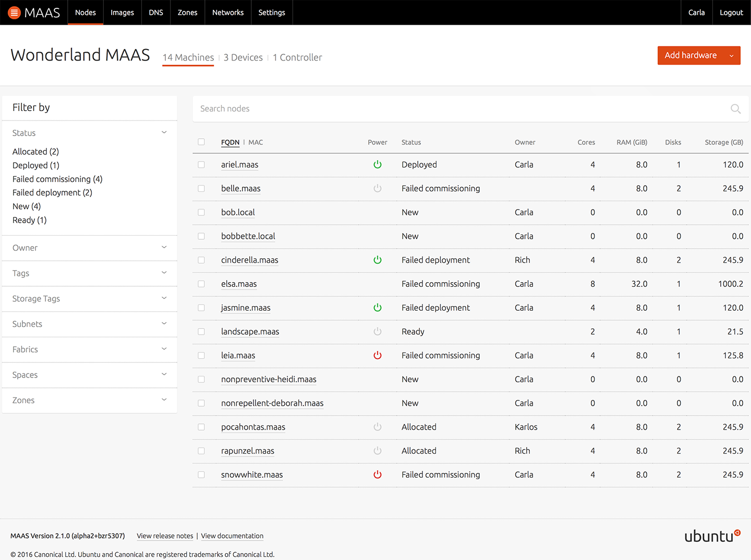
Task: Expand the Tags filter section
Action: click(90, 273)
